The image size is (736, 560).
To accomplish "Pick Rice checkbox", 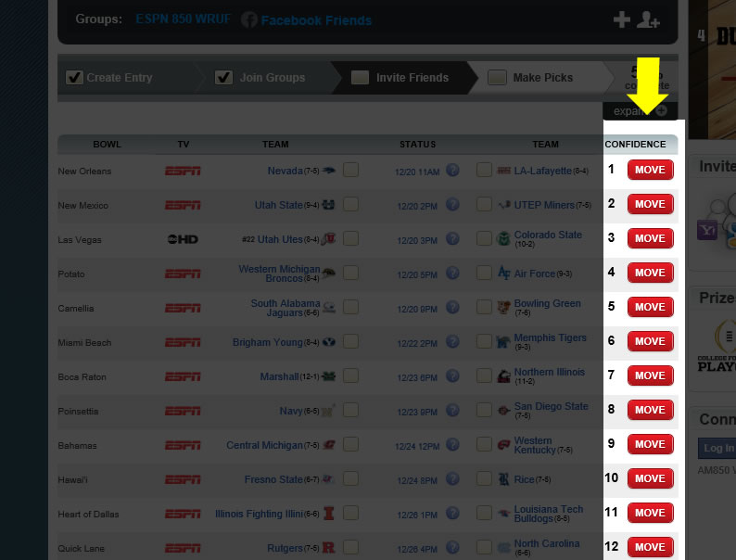I will point(484,477).
